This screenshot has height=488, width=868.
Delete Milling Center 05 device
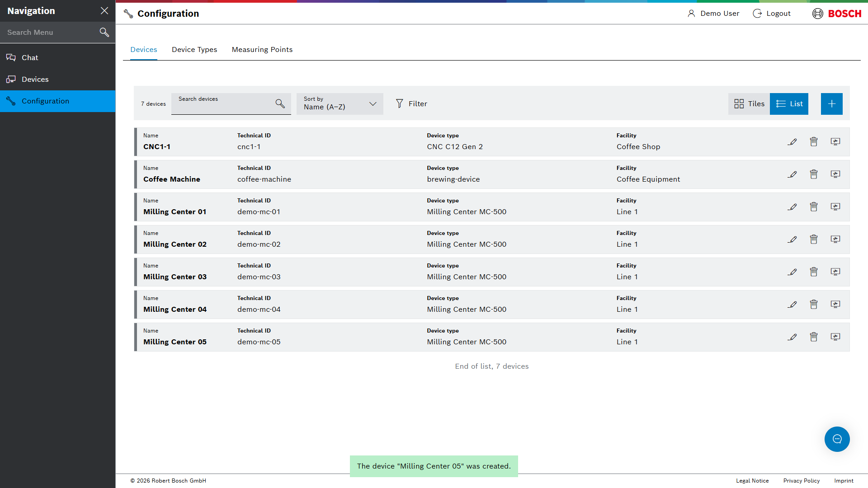814,337
